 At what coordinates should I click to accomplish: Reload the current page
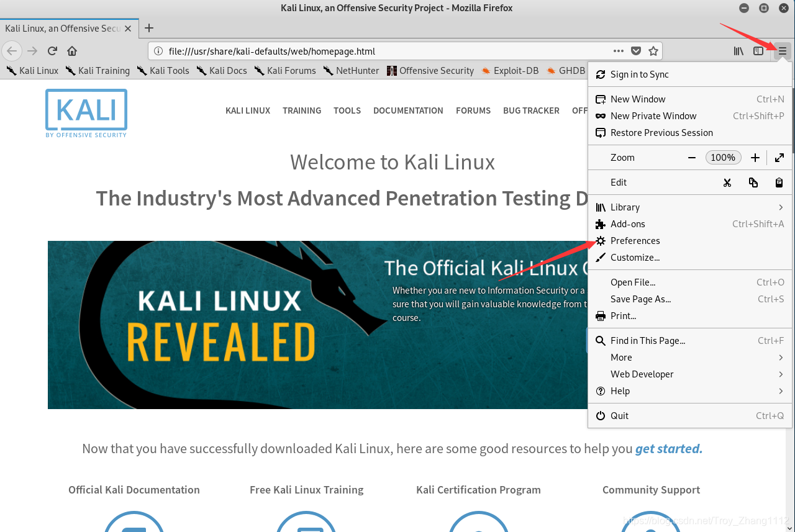pos(52,51)
